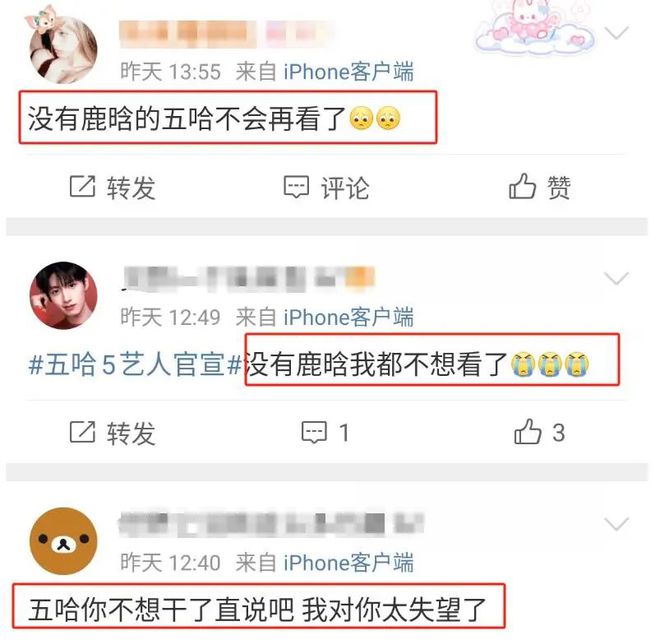Tap iPhone客户端 link on the 12:49 post
660x640 pixels.
pyautogui.click(x=349, y=317)
